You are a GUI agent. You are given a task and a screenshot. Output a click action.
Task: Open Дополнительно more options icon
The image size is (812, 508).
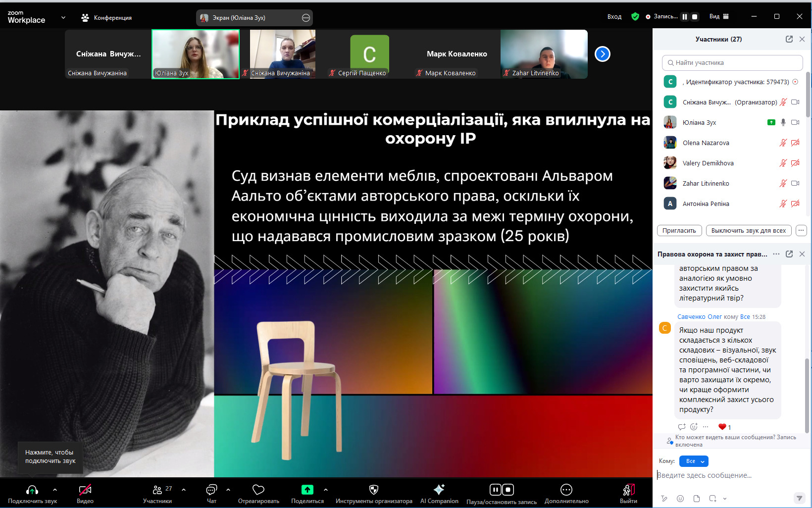566,490
